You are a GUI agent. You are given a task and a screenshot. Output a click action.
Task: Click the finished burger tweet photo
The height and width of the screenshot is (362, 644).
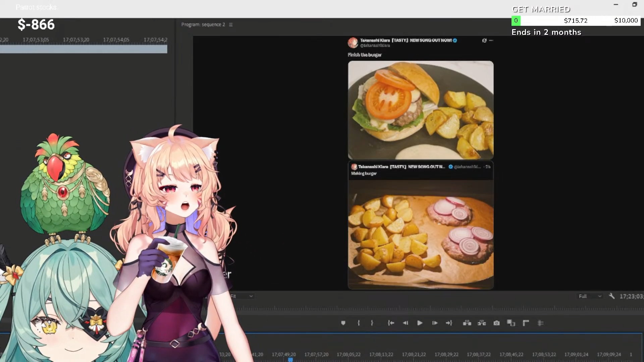click(x=421, y=110)
